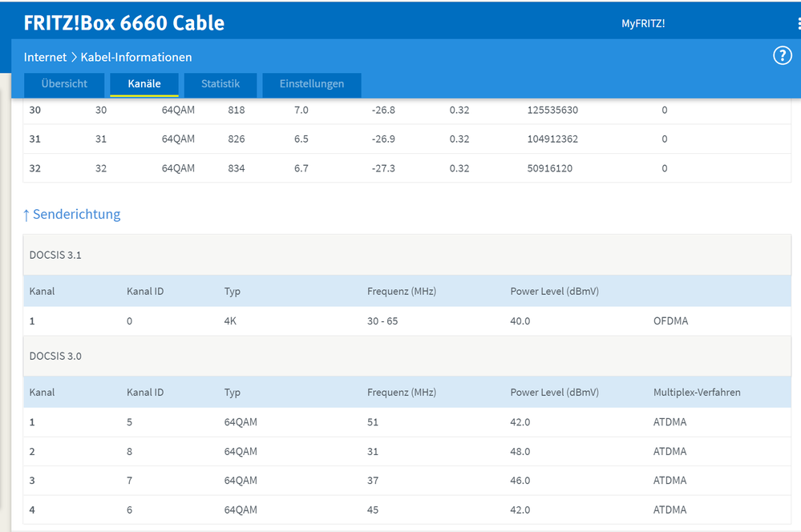Select the DOCSIS 3.0 section header
Image resolution: width=801 pixels, height=532 pixels.
click(55, 356)
